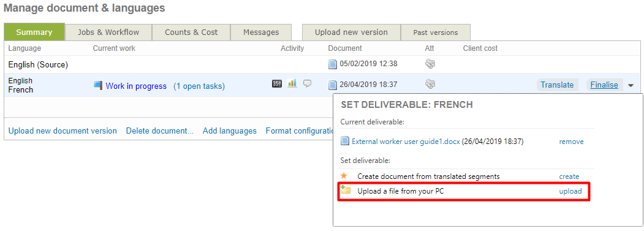Click the orange star create-document icon

tap(344, 175)
